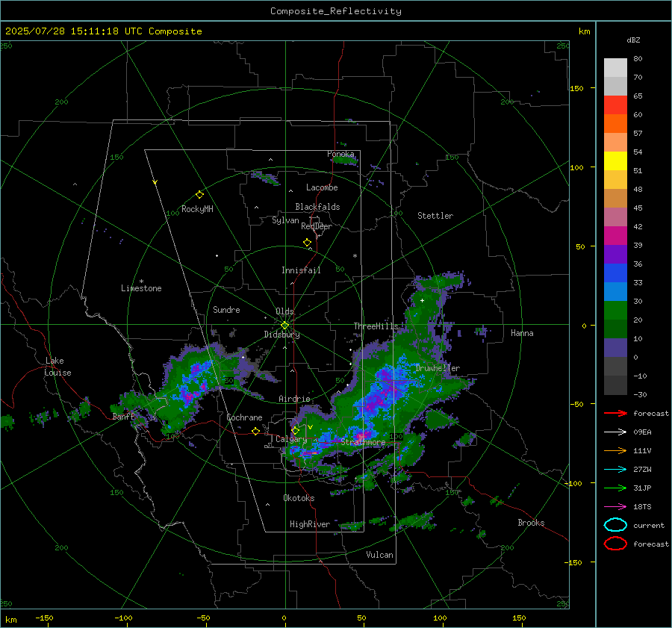
Task: Click the 'current' legend label
Action: click(649, 526)
